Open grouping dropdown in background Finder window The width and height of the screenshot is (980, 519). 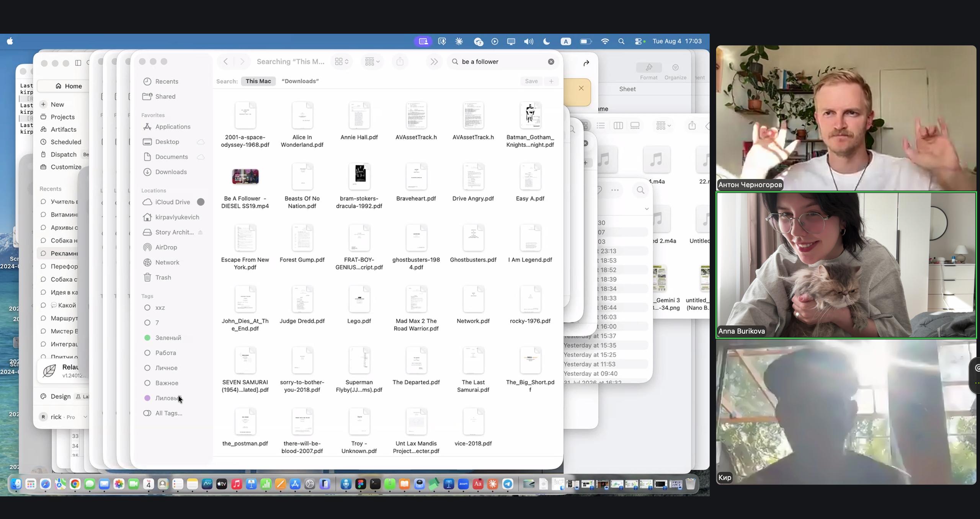pos(663,126)
